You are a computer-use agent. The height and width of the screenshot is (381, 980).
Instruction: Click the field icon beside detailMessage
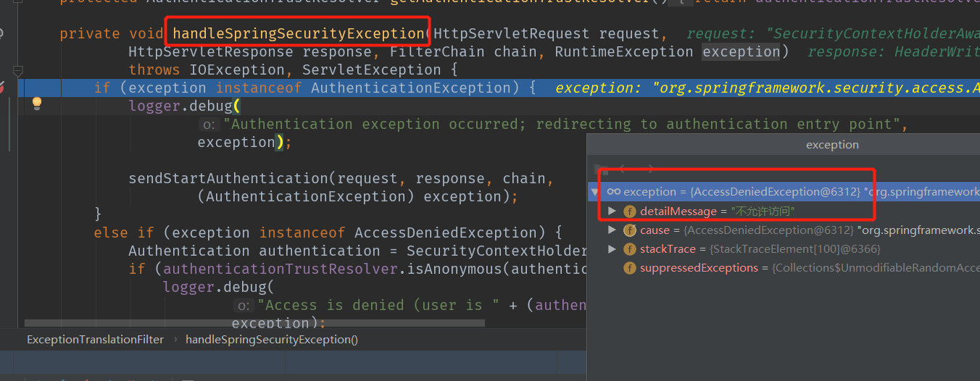pos(629,211)
